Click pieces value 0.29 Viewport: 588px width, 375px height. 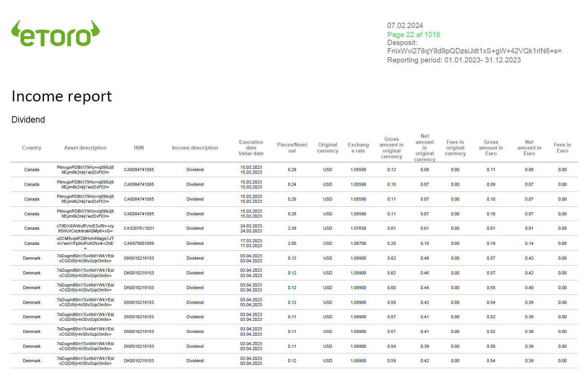click(292, 170)
